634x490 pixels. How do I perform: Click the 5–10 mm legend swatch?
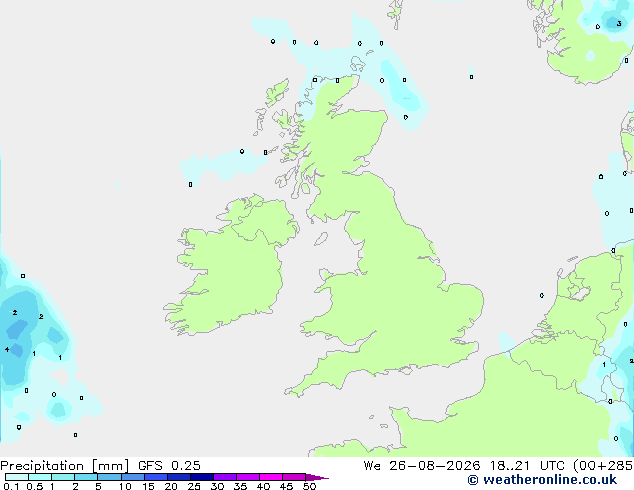[109, 477]
